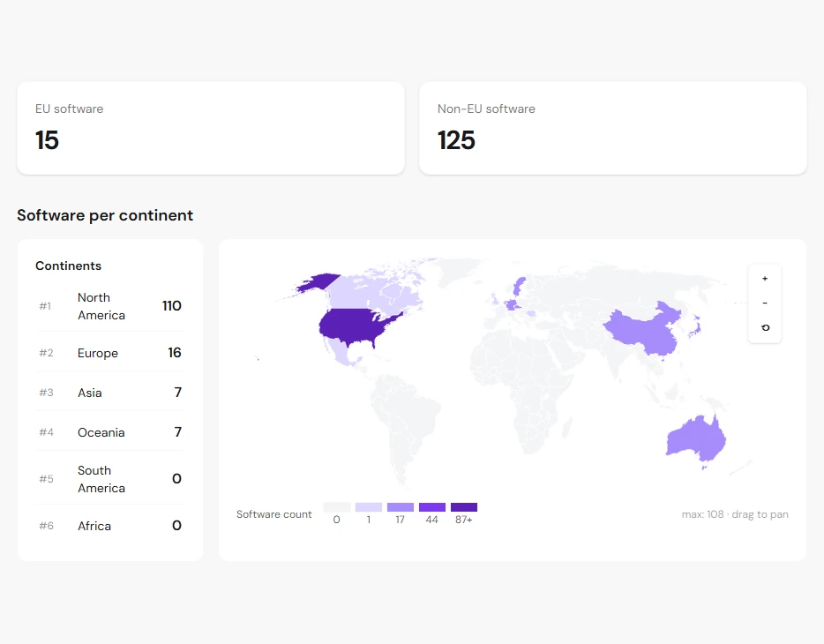The height and width of the screenshot is (644, 824).
Task: Select the North America continent row
Action: (110, 306)
